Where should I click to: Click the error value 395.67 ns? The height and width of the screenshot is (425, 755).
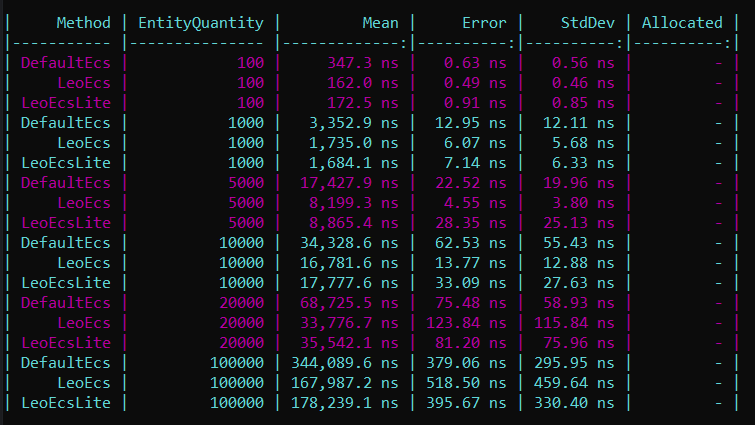pyautogui.click(x=466, y=402)
